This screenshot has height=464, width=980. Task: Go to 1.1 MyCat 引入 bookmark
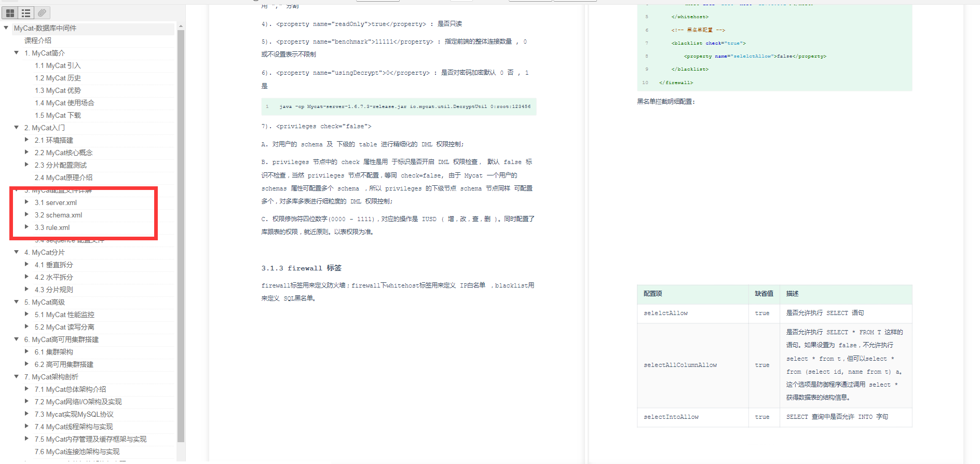[58, 65]
